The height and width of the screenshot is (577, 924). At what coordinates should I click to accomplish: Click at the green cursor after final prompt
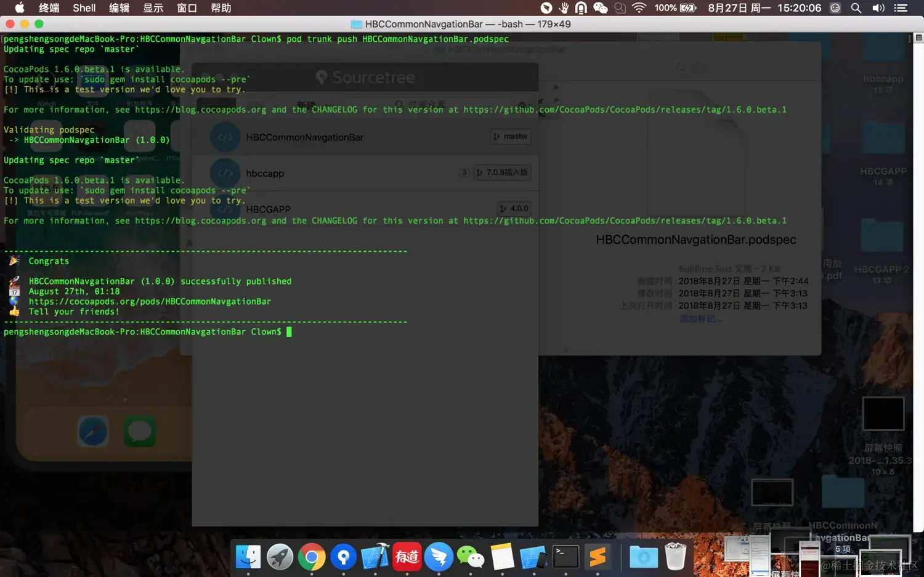[x=289, y=332]
